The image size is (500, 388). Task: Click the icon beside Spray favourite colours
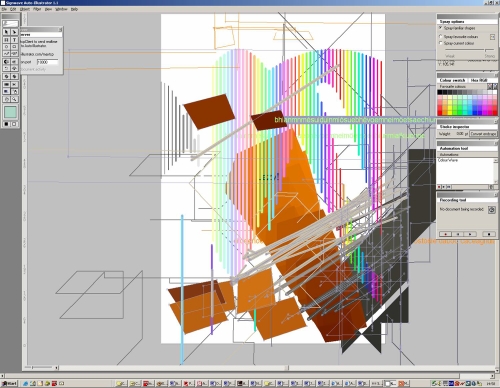click(x=492, y=37)
